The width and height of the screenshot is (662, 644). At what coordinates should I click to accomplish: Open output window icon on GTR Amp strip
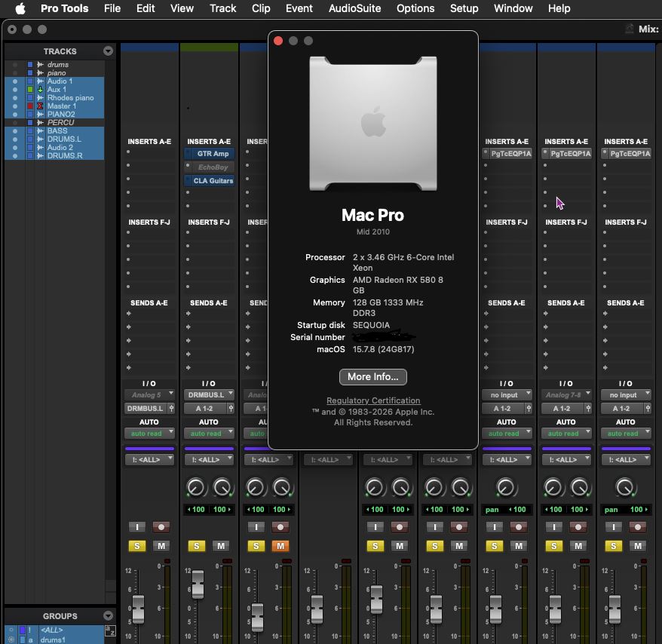tap(231, 409)
